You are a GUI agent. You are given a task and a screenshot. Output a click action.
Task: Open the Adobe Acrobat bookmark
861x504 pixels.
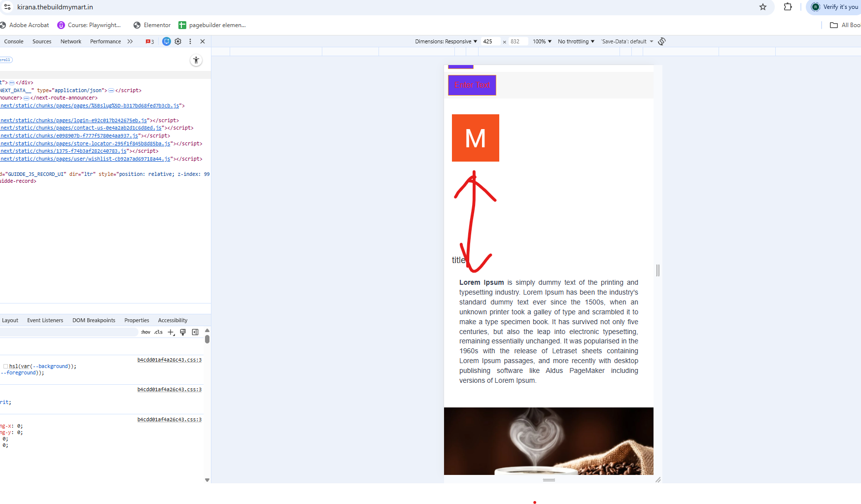click(x=25, y=25)
